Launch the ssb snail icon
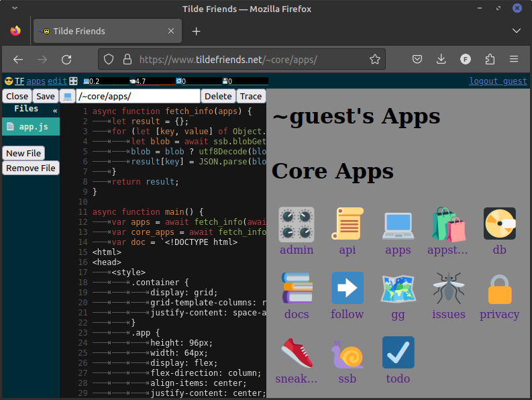532x400 pixels. point(347,353)
